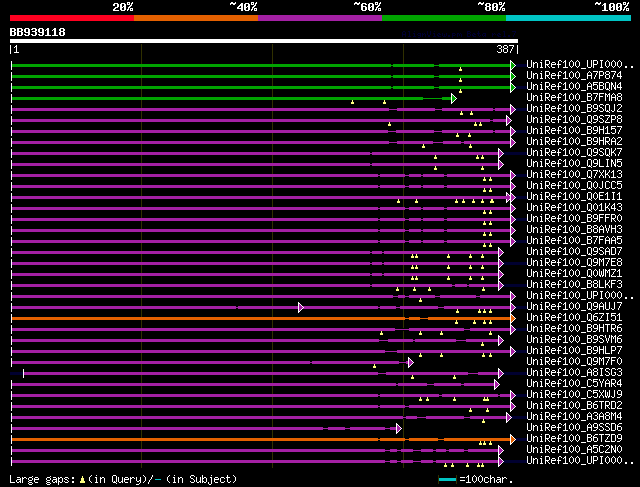Select the UniRef100_Q9M7E8 label
Image resolution: width=640 pixels, height=487 pixels.
coord(574,262)
